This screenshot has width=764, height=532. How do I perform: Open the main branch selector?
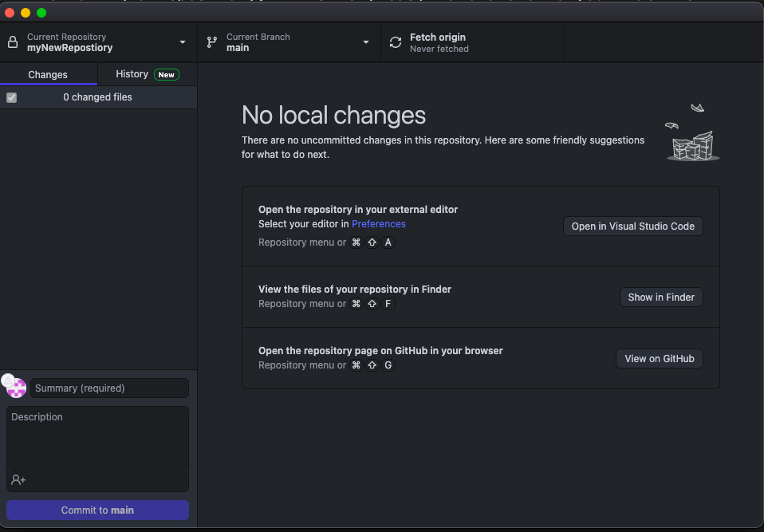coord(289,42)
